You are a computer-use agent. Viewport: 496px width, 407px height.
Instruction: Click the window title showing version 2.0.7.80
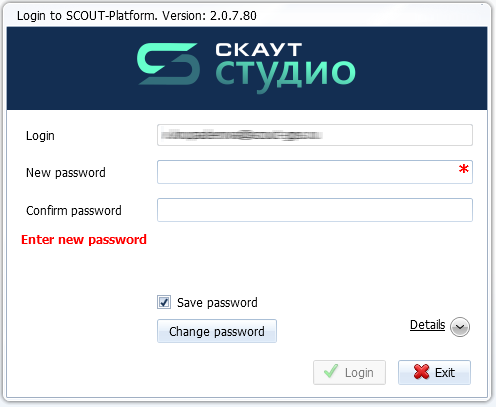[x=137, y=16]
